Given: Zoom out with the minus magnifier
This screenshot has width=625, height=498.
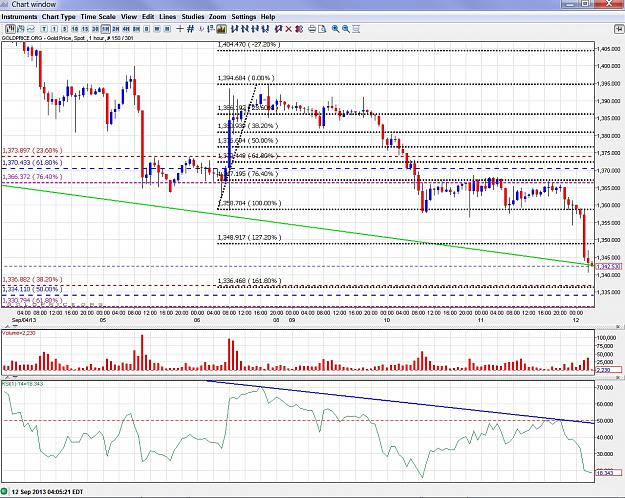Looking at the screenshot, I should coord(346,29).
